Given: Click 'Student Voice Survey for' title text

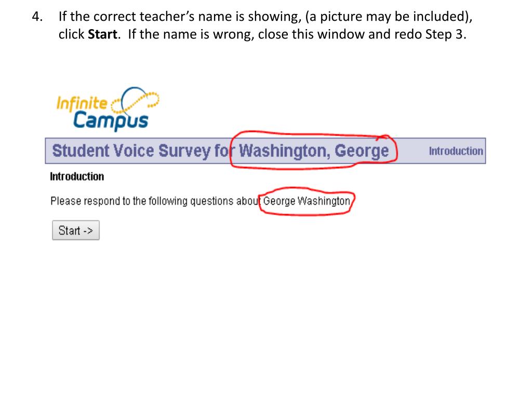Looking at the screenshot, I should 140,151.
